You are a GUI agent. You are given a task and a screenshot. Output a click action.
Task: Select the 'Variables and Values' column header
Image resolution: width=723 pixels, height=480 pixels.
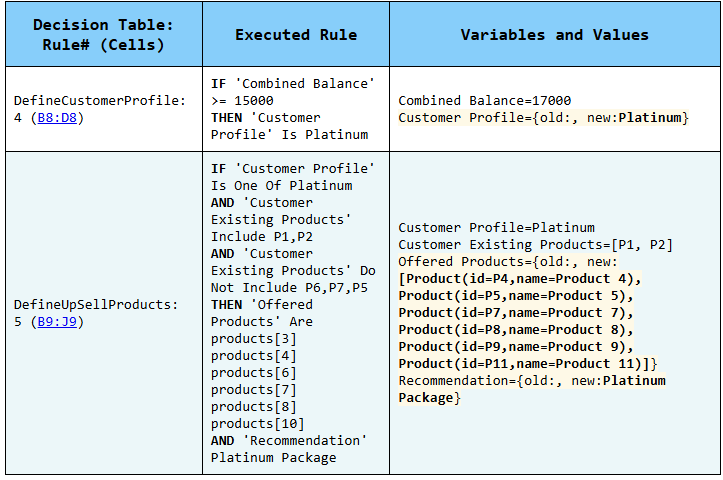click(x=554, y=35)
